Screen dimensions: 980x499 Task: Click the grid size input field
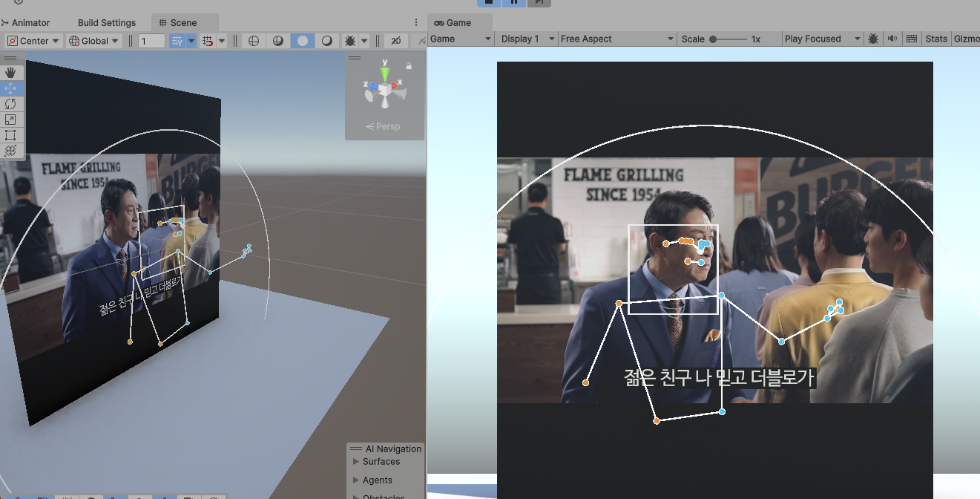(151, 41)
